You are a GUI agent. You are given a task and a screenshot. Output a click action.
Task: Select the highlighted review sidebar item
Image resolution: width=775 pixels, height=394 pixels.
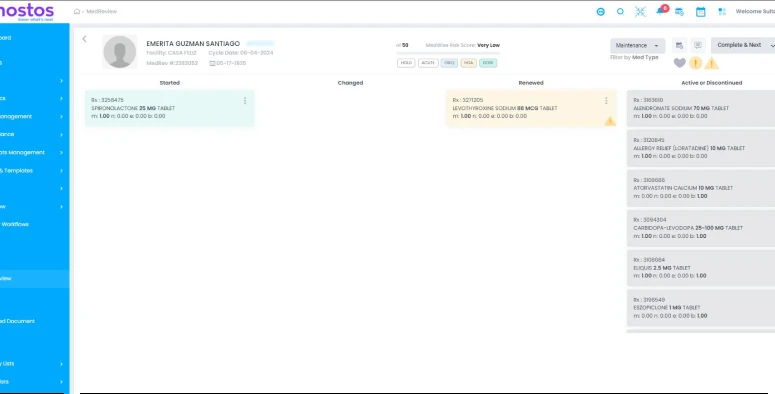pos(34,279)
